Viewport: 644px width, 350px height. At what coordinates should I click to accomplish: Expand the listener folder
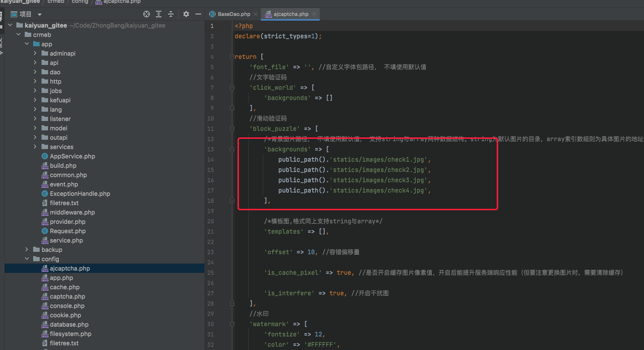coord(35,119)
